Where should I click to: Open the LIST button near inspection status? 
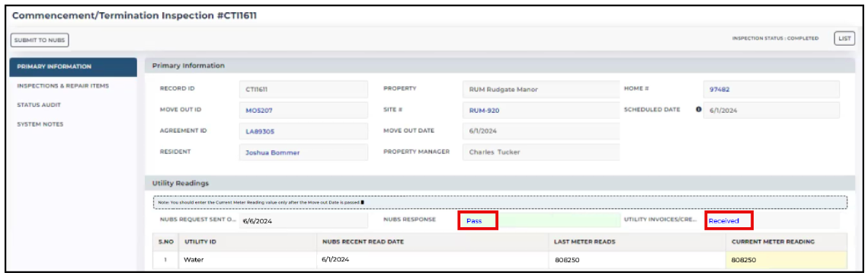pyautogui.click(x=844, y=38)
